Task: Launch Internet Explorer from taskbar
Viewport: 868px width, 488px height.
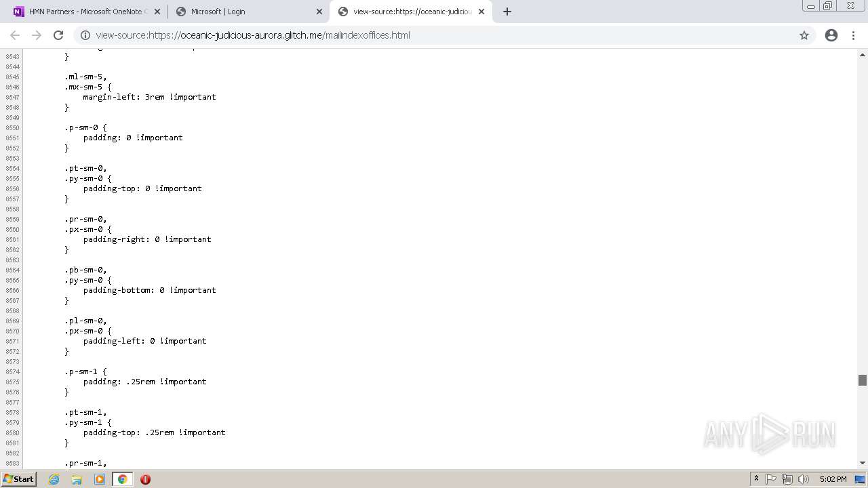Action: (54, 479)
